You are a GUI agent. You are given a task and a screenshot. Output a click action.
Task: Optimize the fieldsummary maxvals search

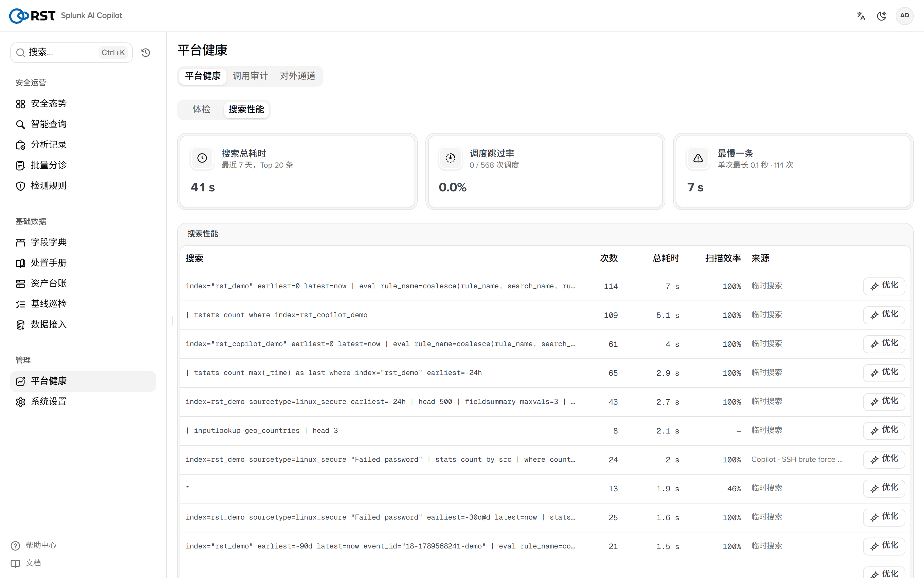coord(884,402)
